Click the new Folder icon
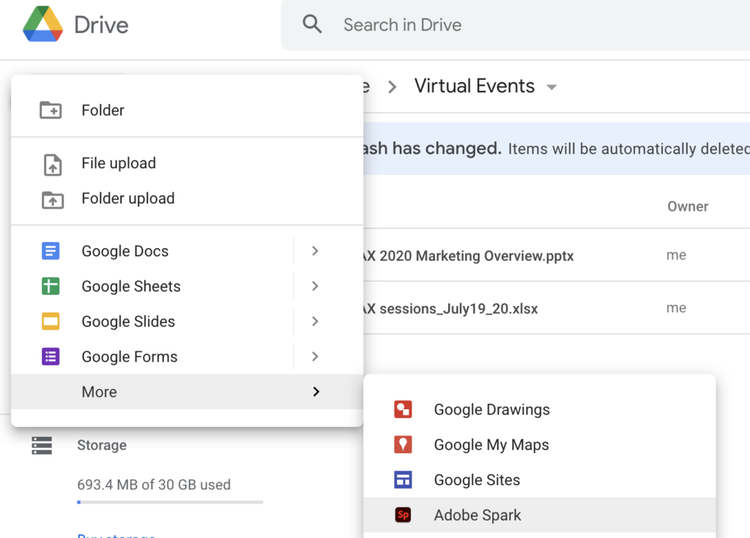Image resolution: width=750 pixels, height=538 pixels. pos(51,110)
